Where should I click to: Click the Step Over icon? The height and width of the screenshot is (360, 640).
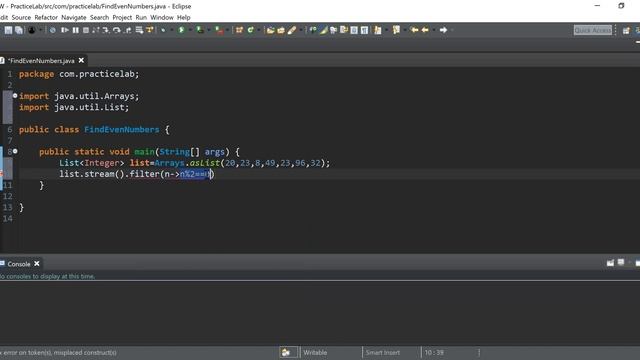click(117, 30)
